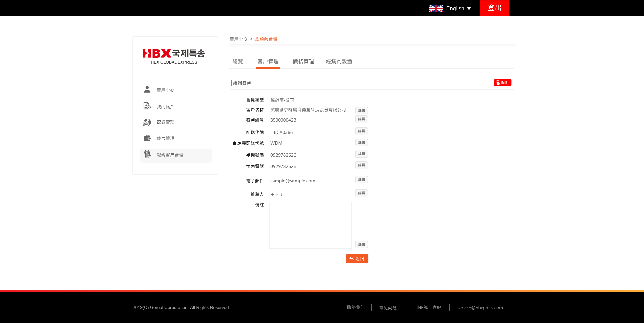Open the English language dropdown
Screen dimensions: 644x323
click(x=458, y=8)
